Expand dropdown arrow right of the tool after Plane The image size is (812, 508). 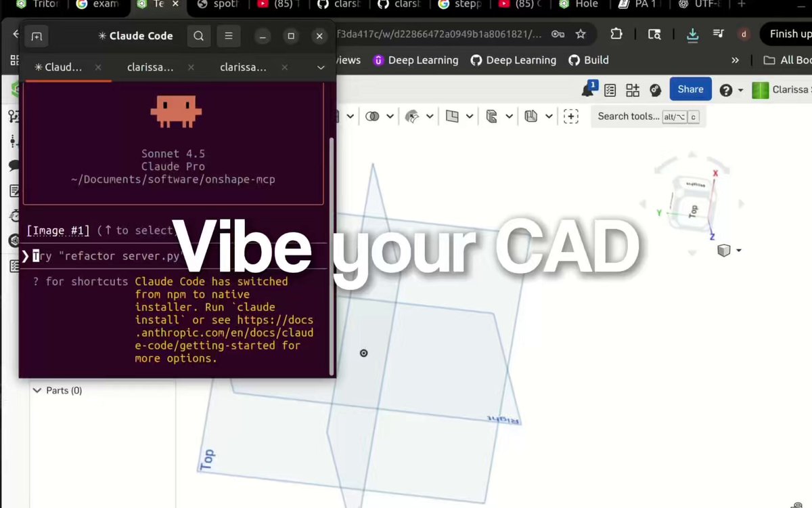point(510,117)
